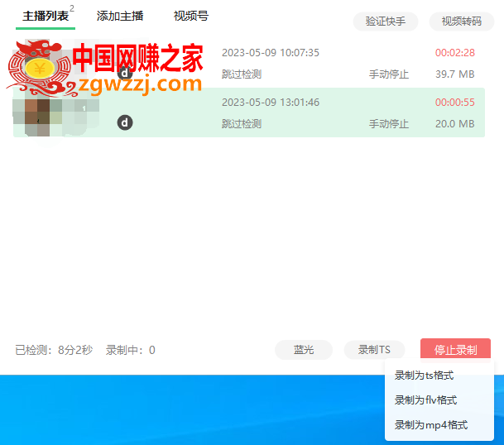Click the 蓝光 quality button

point(304,350)
